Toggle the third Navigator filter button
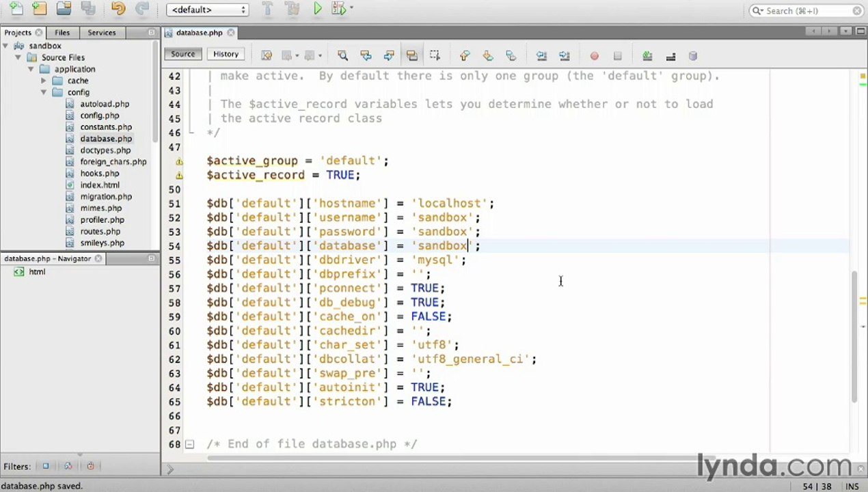Viewport: 868px width, 492px height. point(90,466)
